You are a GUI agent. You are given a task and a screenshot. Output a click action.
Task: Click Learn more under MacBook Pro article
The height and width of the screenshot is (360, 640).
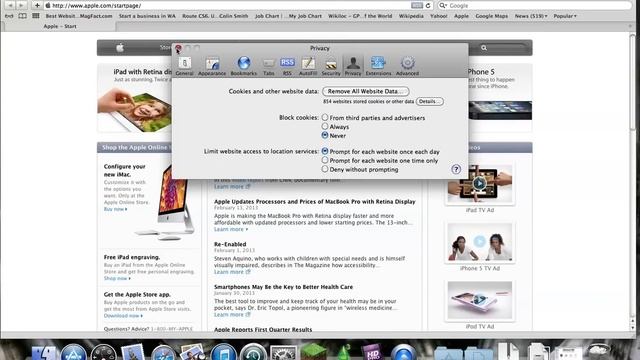(x=231, y=229)
